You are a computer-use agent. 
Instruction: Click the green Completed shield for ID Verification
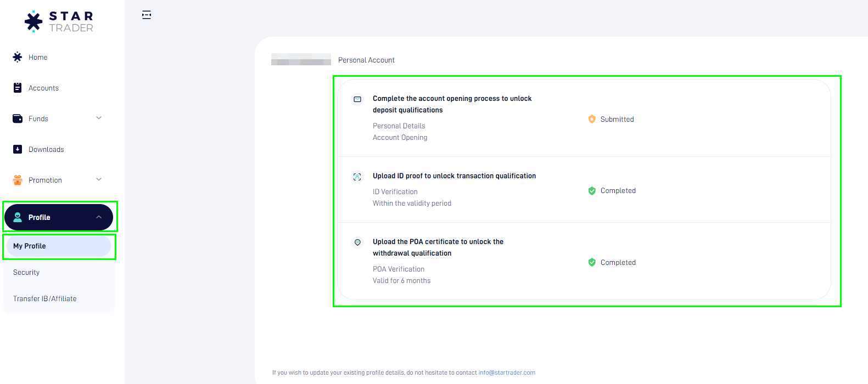(x=592, y=191)
